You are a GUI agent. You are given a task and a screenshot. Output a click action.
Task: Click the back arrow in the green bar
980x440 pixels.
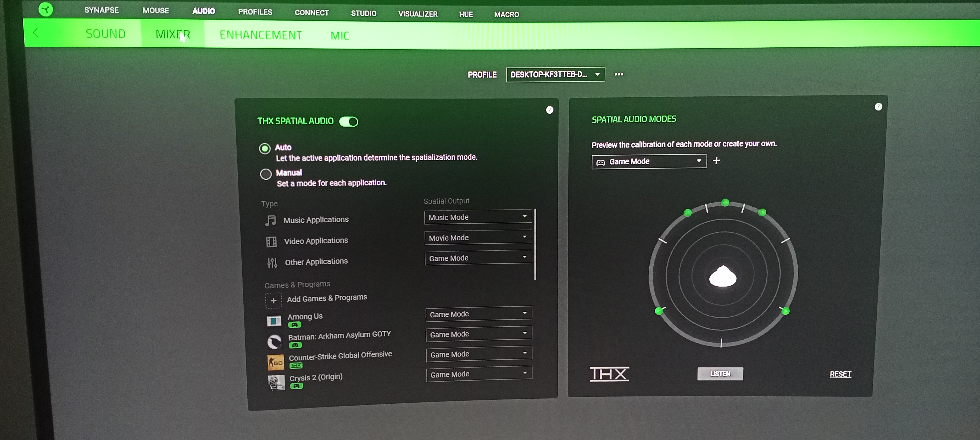click(x=36, y=33)
